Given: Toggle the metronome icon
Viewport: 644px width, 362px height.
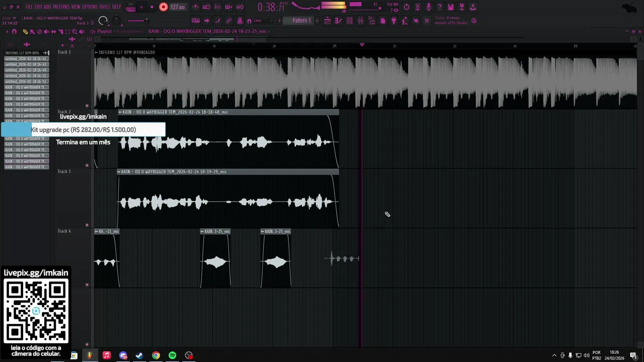Looking at the screenshot, I should 195,7.
